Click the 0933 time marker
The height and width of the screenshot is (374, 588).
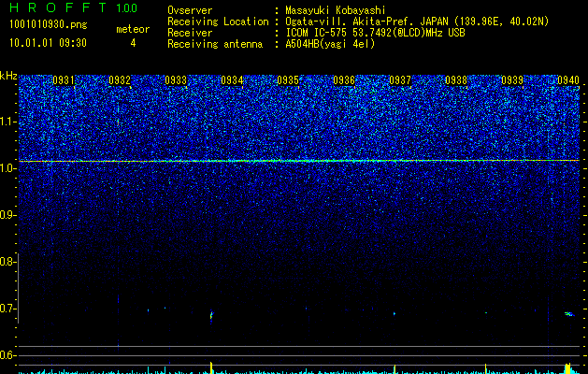176,80
